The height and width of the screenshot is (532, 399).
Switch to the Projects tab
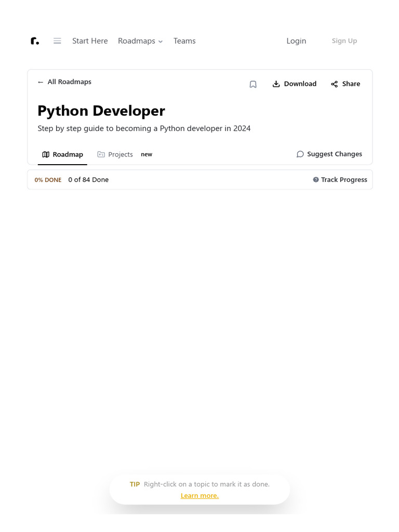click(121, 154)
